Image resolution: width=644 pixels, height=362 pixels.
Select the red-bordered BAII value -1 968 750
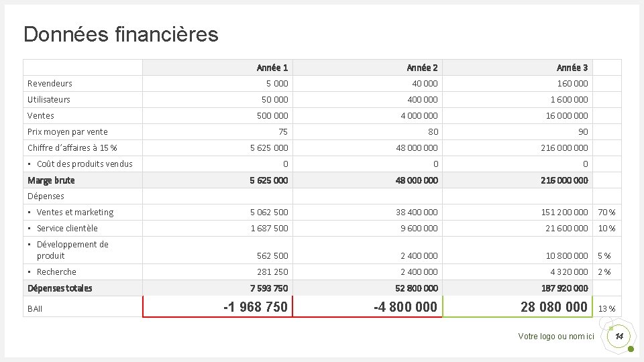pyautogui.click(x=256, y=307)
